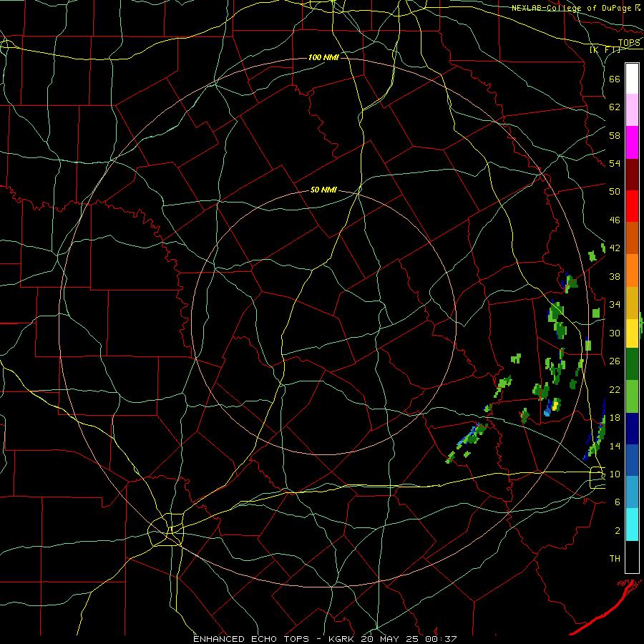Click the '34' legend value
The width and height of the screenshot is (644, 644).
[x=615, y=305]
